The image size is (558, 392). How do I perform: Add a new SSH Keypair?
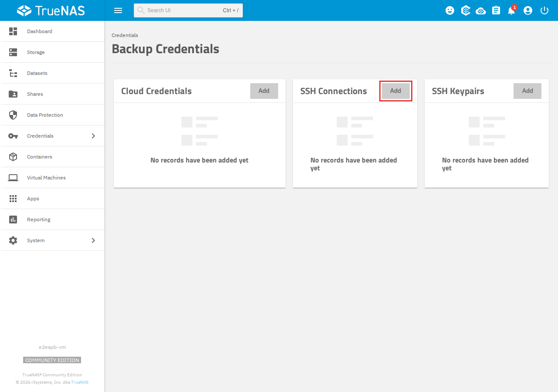pos(527,91)
